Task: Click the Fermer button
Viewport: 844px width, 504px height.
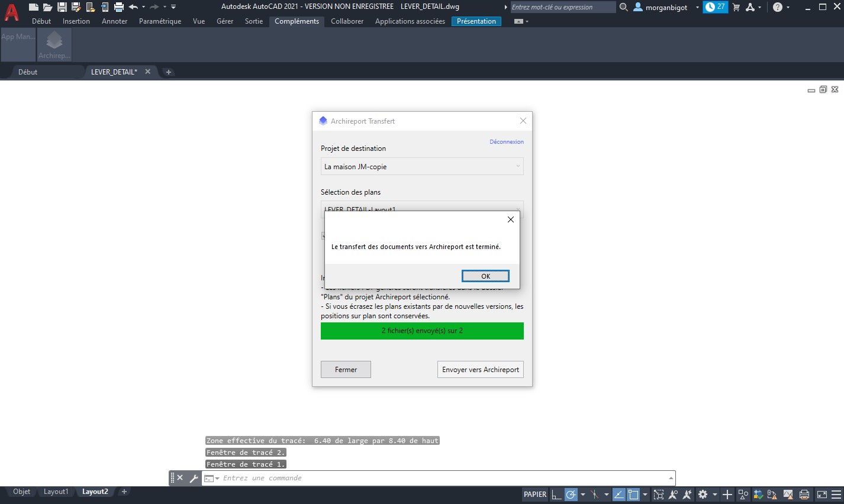Action: tap(346, 370)
